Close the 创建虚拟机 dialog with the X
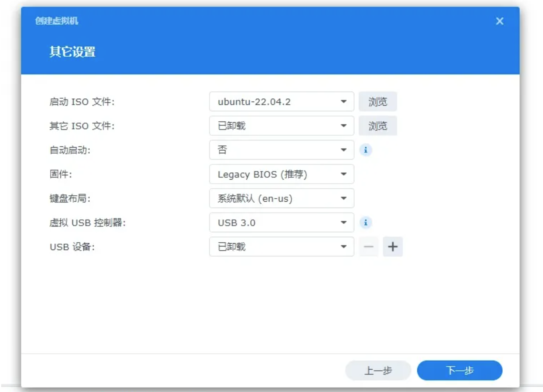 click(x=499, y=21)
